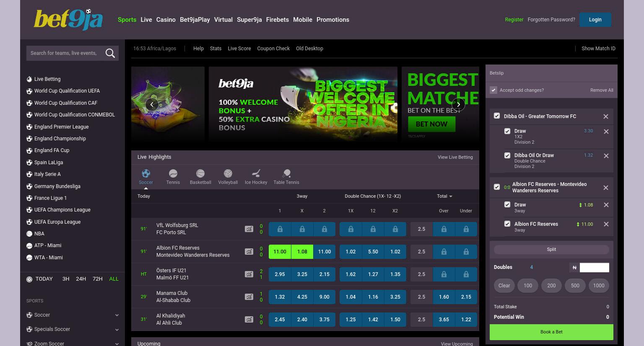Open Live Betting in sidebar

pos(47,79)
